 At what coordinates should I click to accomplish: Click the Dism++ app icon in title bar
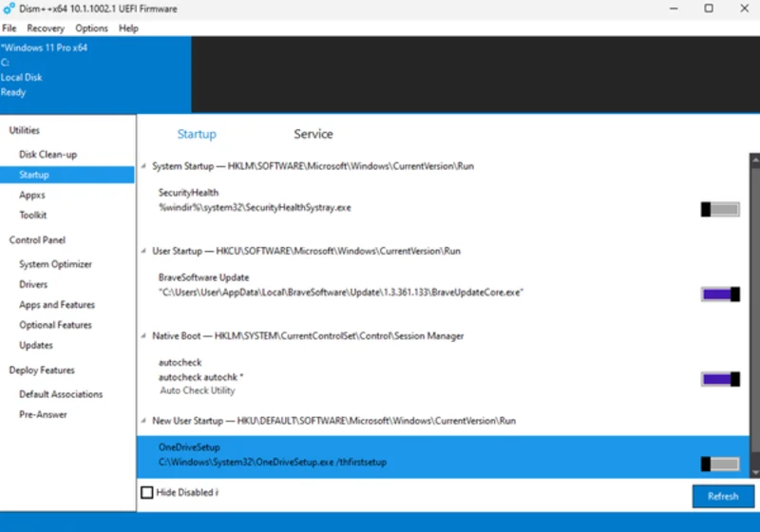click(9, 9)
